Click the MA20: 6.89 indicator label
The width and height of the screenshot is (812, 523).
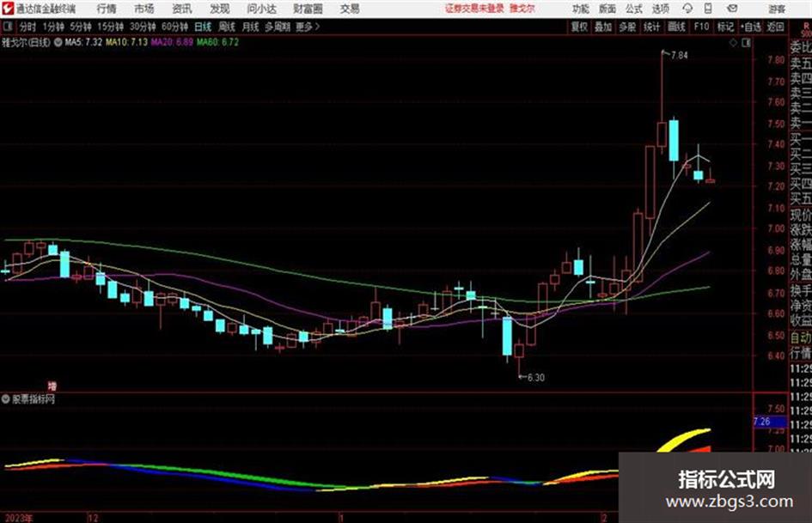172,42
